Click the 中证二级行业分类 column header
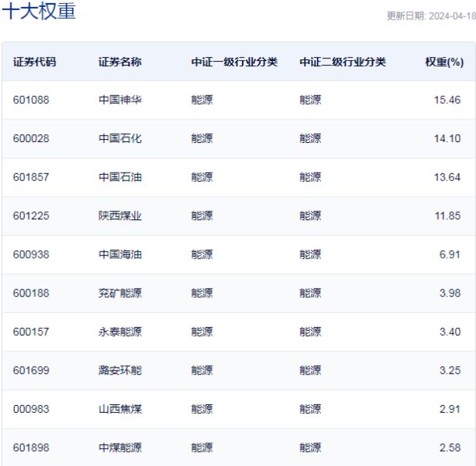The height and width of the screenshot is (466, 476). click(x=342, y=62)
